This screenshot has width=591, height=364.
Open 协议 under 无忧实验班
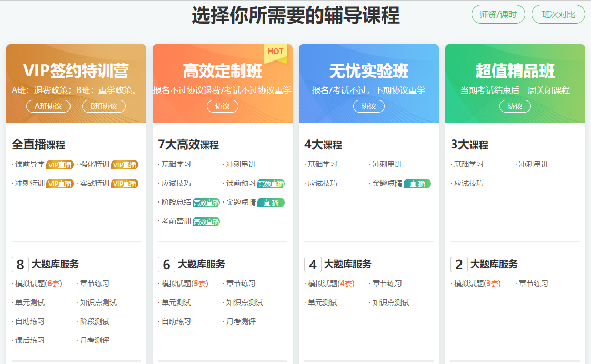point(369,106)
